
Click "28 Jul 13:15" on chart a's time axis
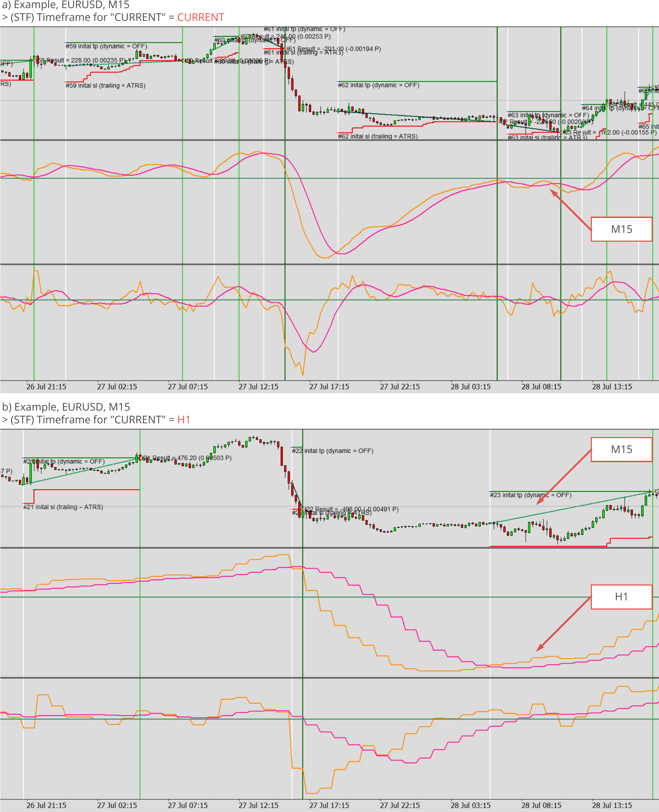[x=612, y=387]
